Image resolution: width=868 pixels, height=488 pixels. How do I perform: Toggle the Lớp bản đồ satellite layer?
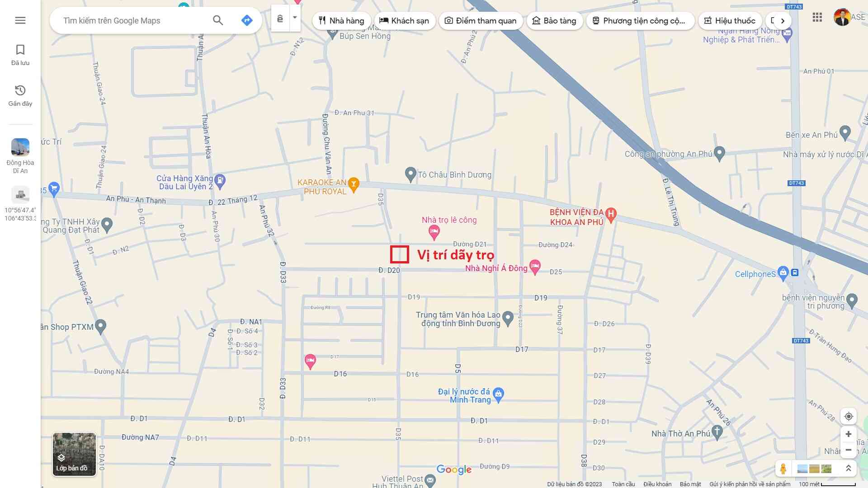coord(75,454)
